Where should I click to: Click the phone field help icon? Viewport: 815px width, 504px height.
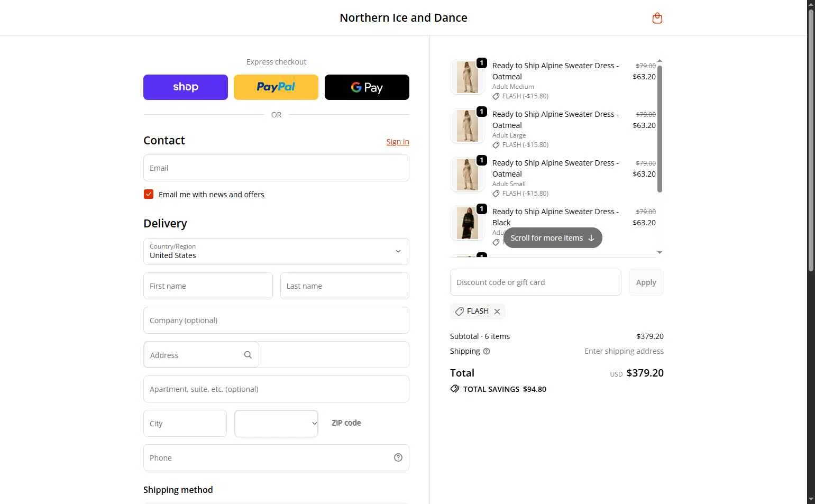tap(398, 457)
